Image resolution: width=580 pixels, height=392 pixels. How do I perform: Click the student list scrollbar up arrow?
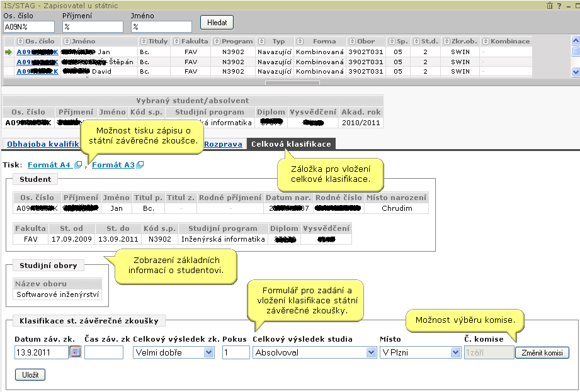576,40
